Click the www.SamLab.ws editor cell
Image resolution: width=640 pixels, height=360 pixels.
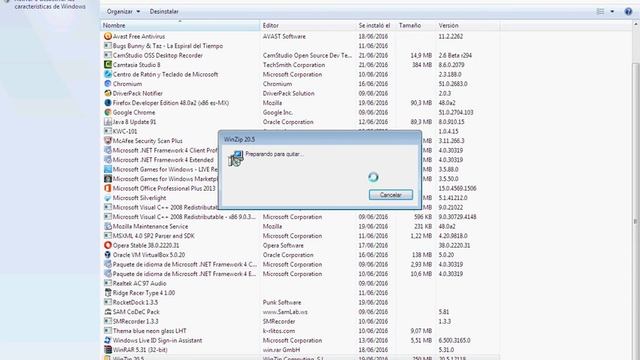tap(285, 312)
